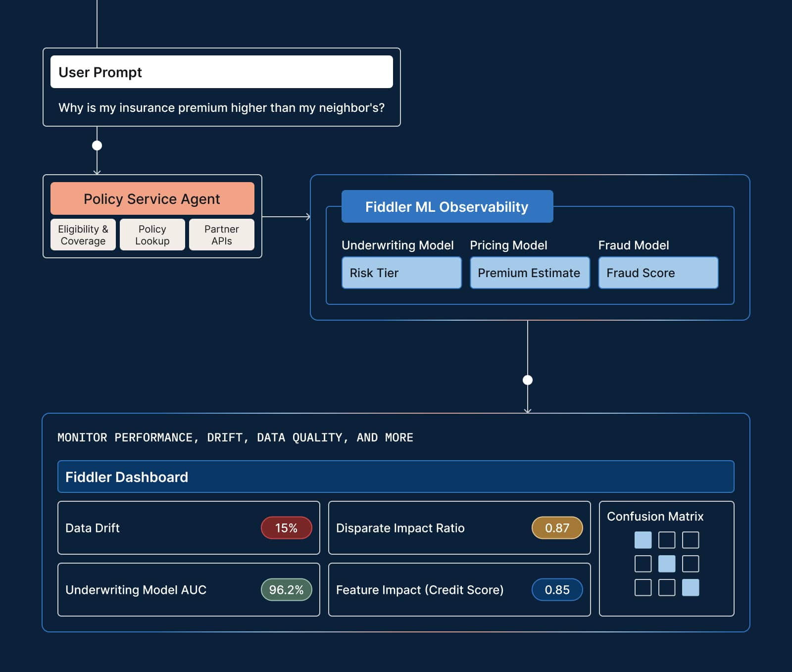
Task: Click the highlighted top-left Confusion Matrix cell
Action: 643,541
